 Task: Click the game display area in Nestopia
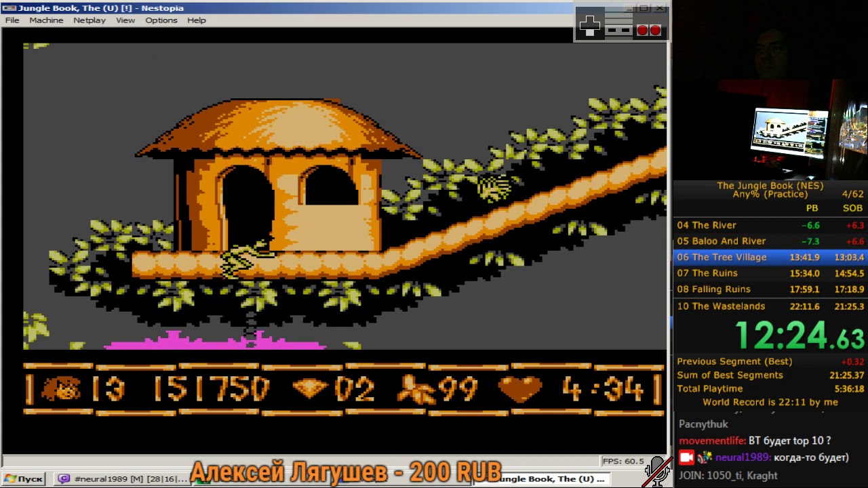345,229
